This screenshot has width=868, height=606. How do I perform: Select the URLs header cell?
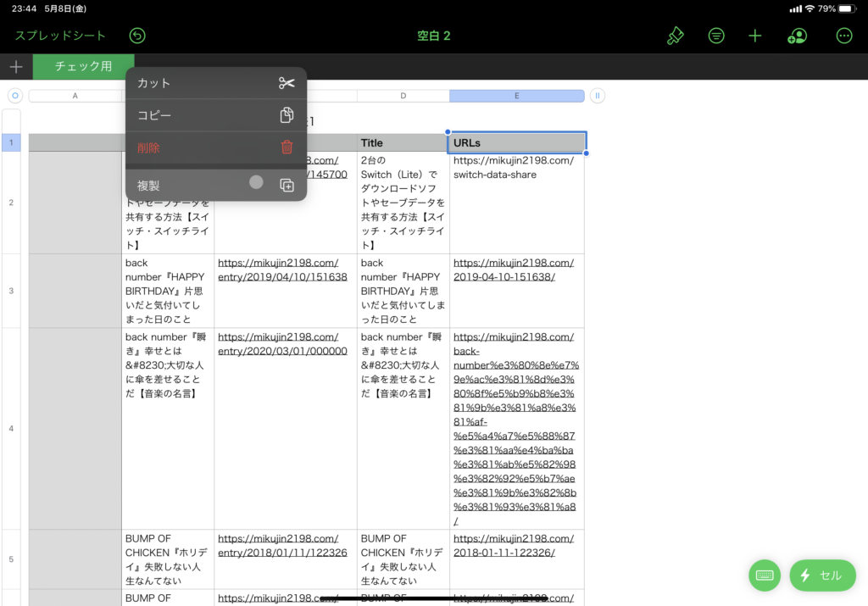[517, 142]
